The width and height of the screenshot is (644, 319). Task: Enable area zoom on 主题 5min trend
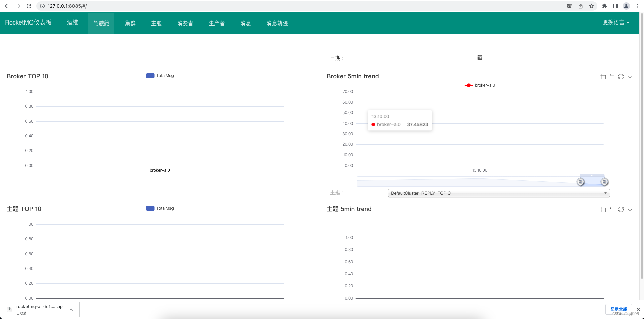(x=603, y=209)
